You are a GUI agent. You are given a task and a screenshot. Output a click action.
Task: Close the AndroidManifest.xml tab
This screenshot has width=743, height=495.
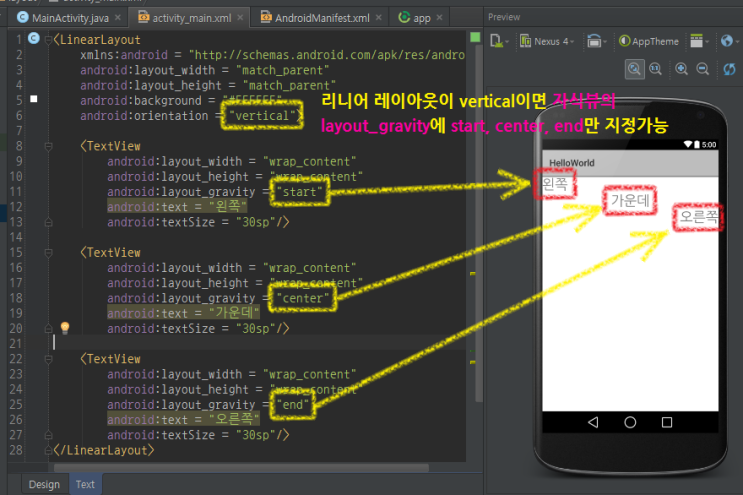(x=378, y=18)
